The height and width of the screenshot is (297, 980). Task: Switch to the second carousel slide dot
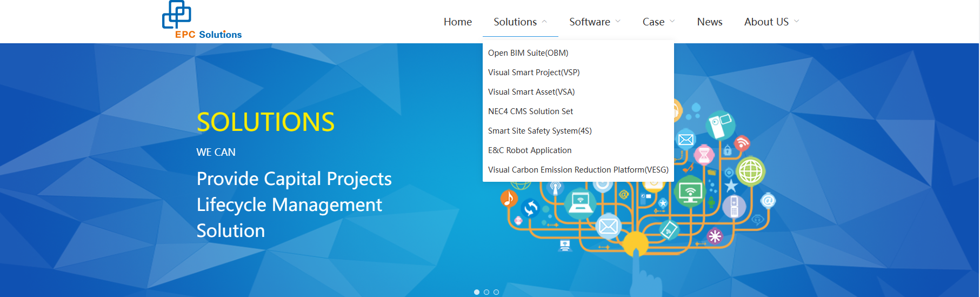486,292
